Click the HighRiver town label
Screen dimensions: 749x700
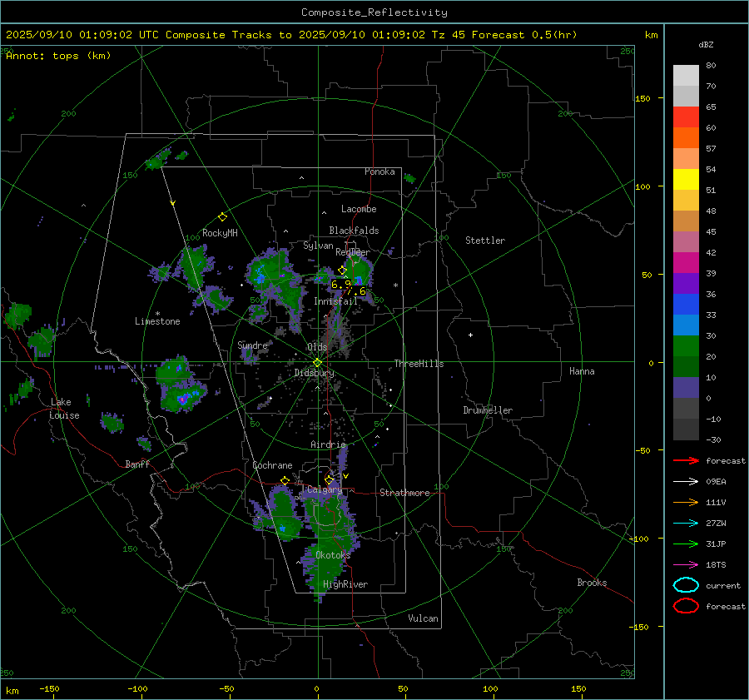point(345,584)
